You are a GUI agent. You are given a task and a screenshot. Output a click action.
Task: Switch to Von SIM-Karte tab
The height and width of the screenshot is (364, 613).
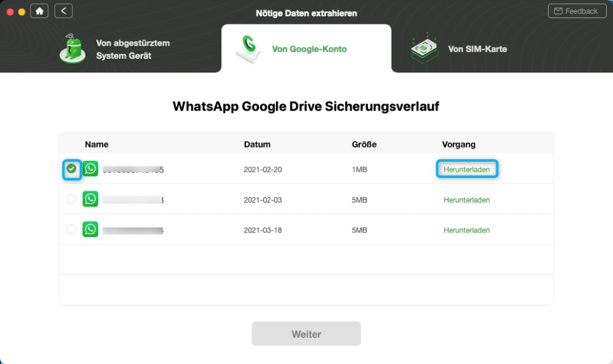[x=477, y=49]
